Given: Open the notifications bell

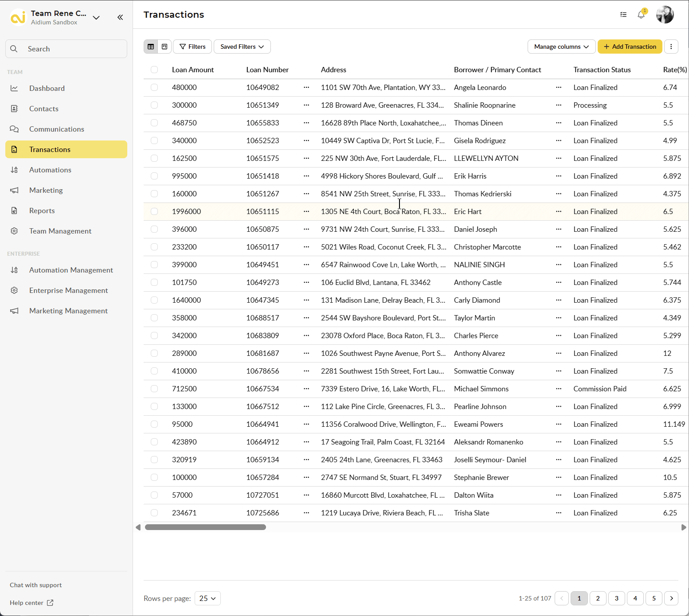Looking at the screenshot, I should pyautogui.click(x=641, y=15).
